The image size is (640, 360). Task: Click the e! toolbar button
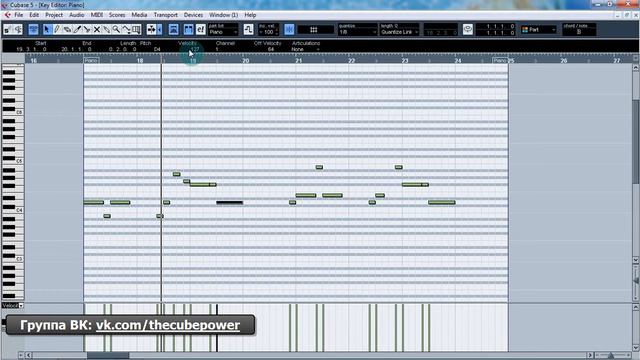(x=200, y=29)
